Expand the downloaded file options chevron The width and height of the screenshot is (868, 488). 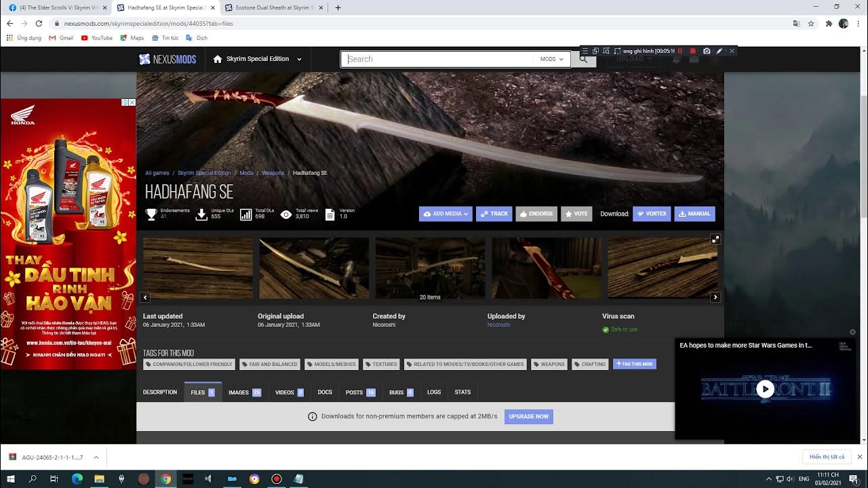96,457
